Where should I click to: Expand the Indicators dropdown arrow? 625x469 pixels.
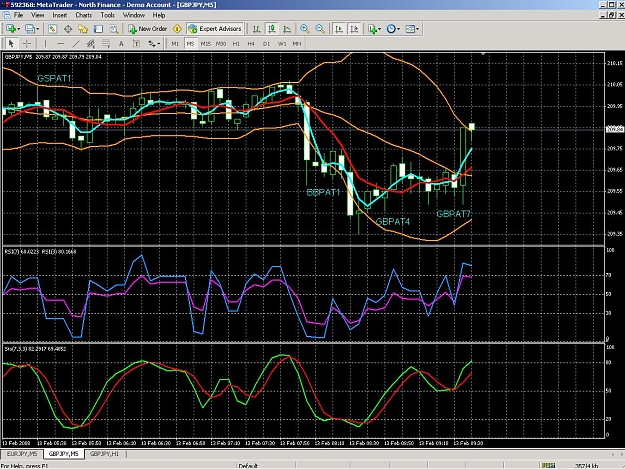379,29
